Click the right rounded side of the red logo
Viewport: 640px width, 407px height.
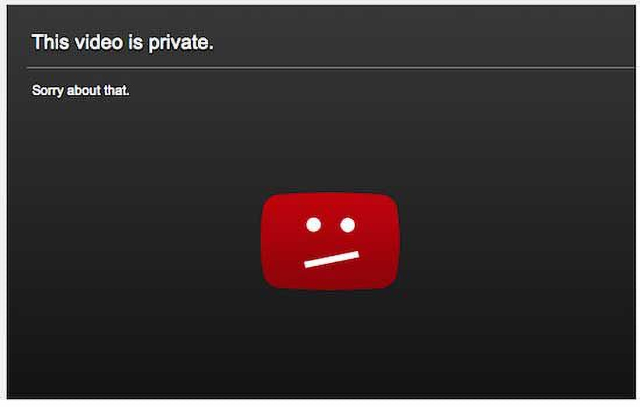click(x=395, y=241)
